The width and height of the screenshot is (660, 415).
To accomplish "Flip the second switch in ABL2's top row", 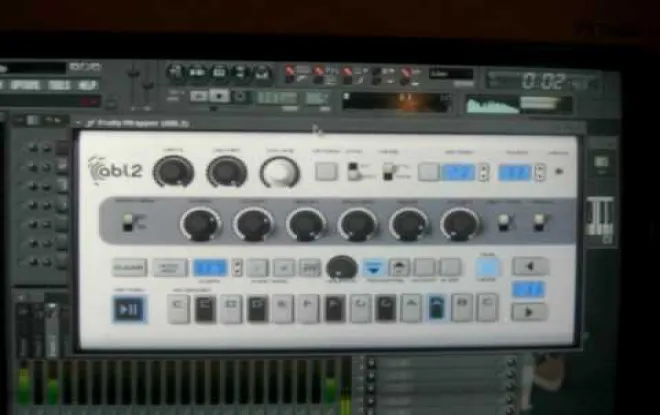I will point(389,171).
